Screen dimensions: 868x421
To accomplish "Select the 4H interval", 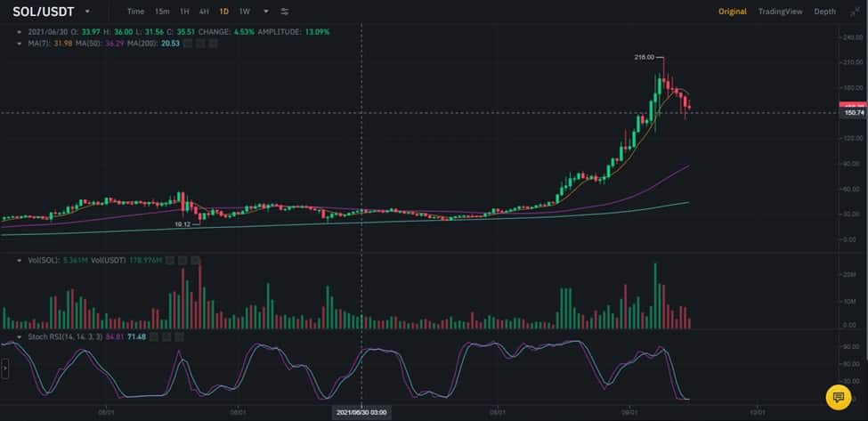I will point(204,11).
